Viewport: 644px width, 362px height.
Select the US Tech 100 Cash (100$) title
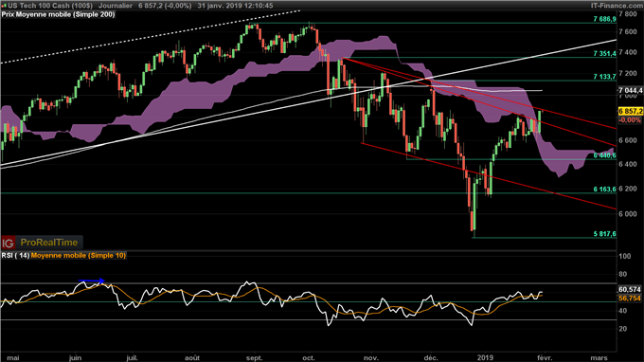[50, 6]
